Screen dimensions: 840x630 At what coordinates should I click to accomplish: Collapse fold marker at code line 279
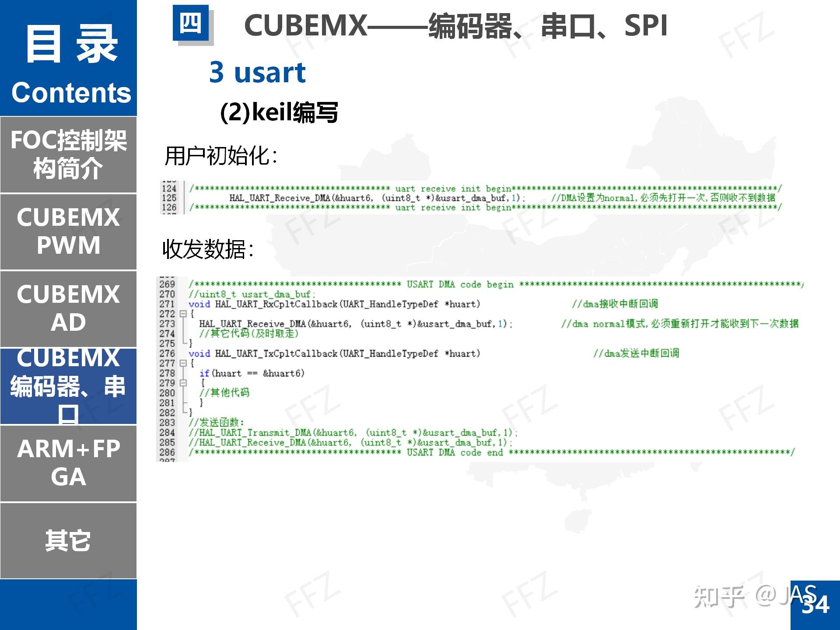183,383
